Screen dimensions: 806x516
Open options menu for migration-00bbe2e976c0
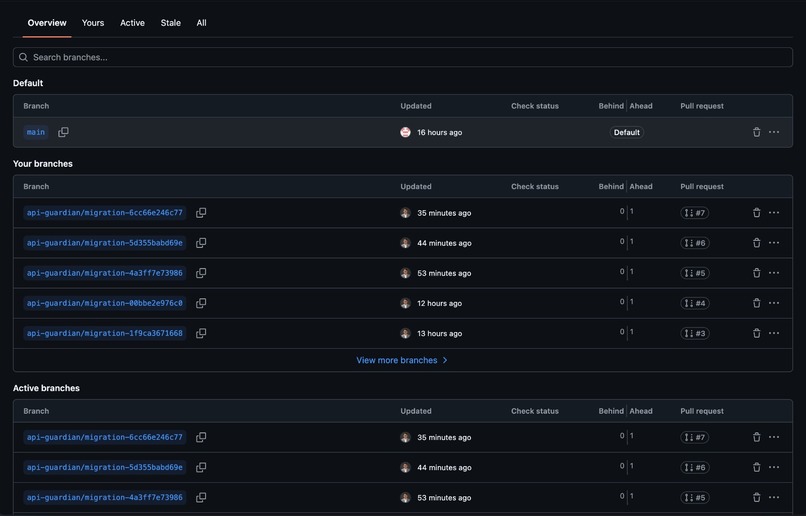coord(774,303)
